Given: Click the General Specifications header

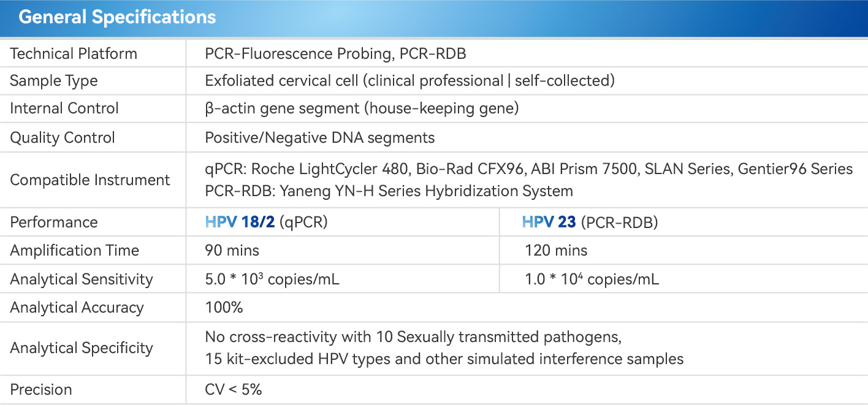Looking at the screenshot, I should tap(117, 17).
